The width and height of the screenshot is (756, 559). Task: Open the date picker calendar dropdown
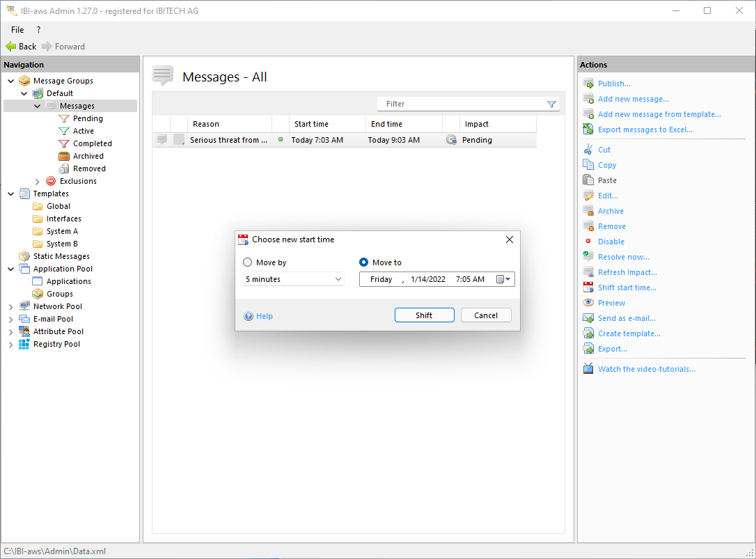504,279
